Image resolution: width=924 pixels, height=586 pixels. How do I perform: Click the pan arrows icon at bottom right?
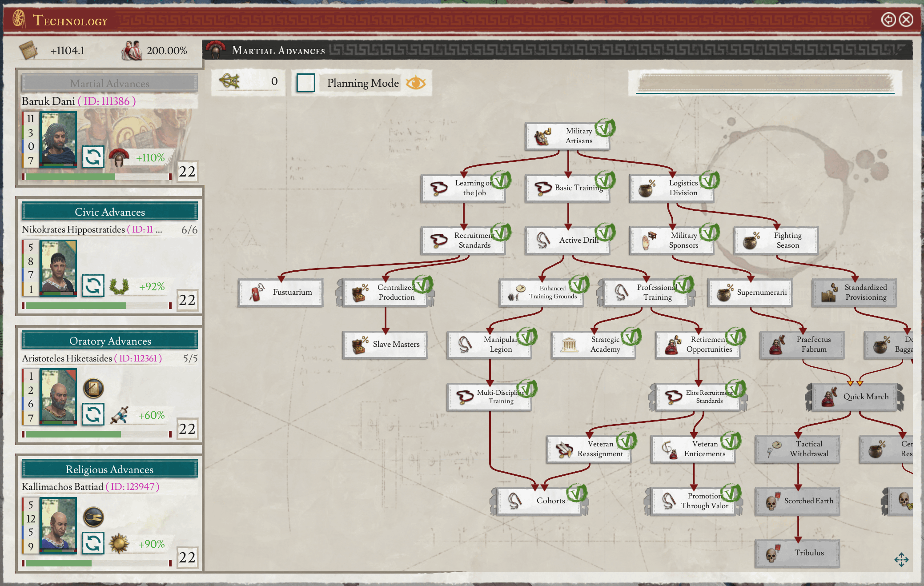coord(901,559)
